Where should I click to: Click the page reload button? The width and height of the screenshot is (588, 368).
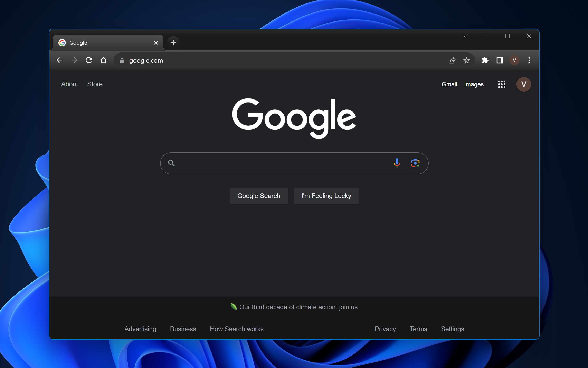pyautogui.click(x=88, y=60)
